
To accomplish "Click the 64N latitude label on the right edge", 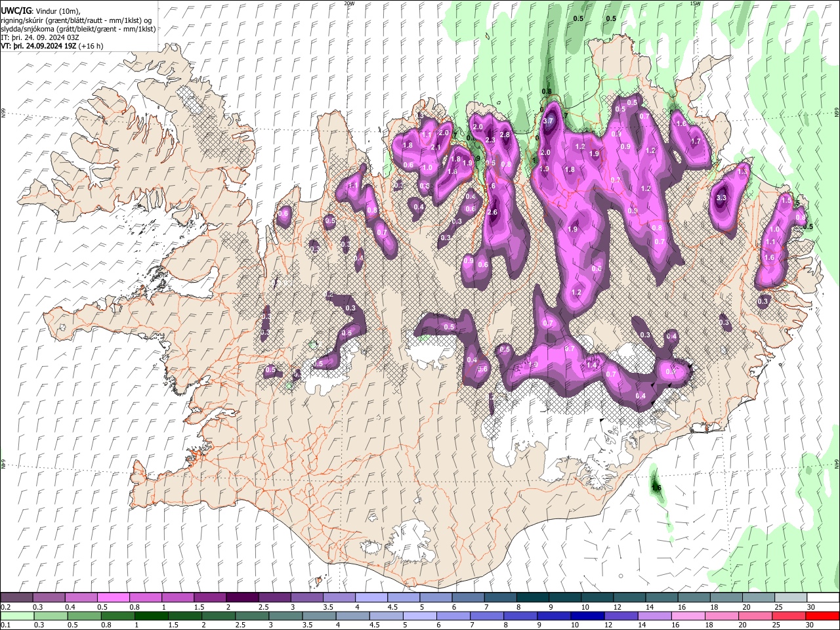I will point(837,464).
